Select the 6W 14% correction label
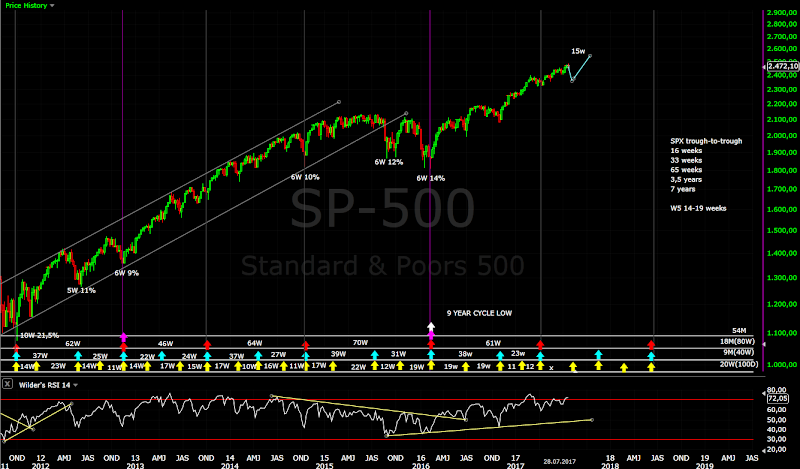 pyautogui.click(x=431, y=179)
